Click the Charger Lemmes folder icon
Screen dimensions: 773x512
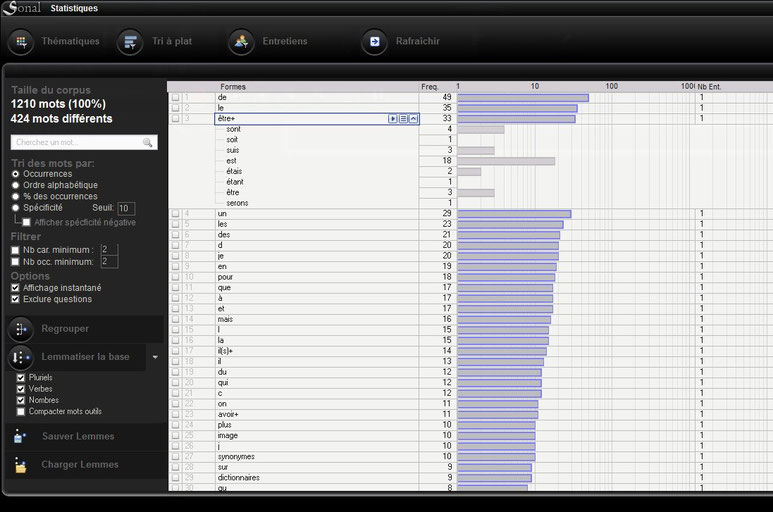[x=20, y=465]
